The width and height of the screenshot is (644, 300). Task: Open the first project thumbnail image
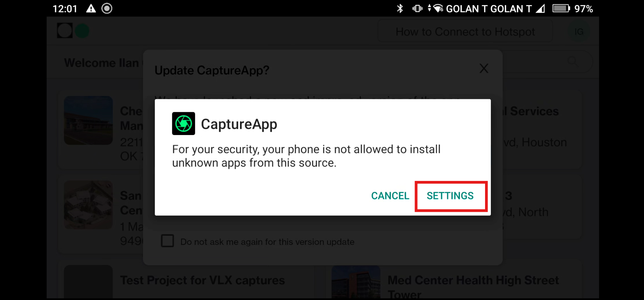click(x=88, y=120)
